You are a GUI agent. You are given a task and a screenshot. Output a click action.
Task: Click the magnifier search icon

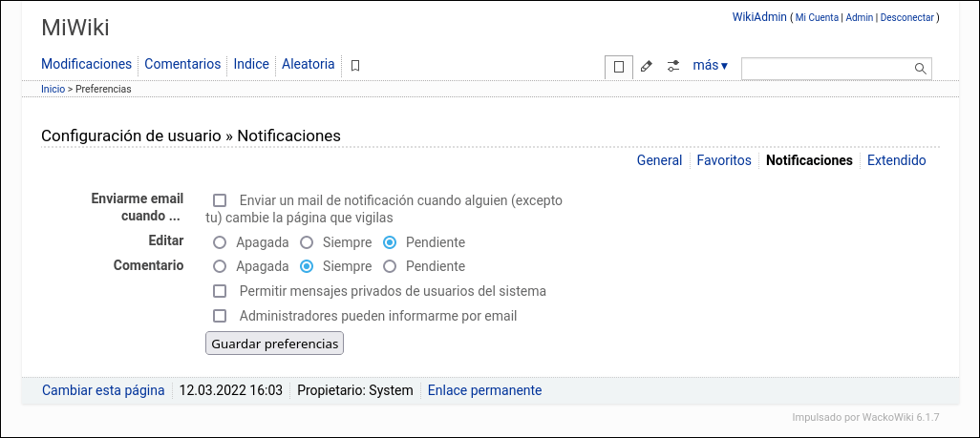coord(921,68)
